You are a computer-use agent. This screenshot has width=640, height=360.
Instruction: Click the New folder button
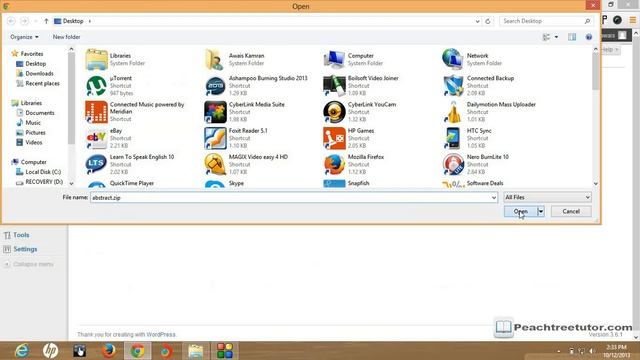[x=66, y=37]
